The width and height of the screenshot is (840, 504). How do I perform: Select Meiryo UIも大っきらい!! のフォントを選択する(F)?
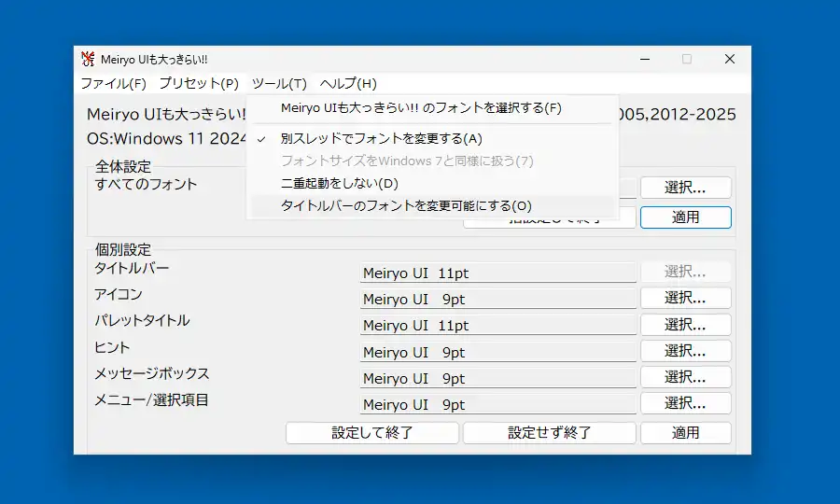(432, 108)
